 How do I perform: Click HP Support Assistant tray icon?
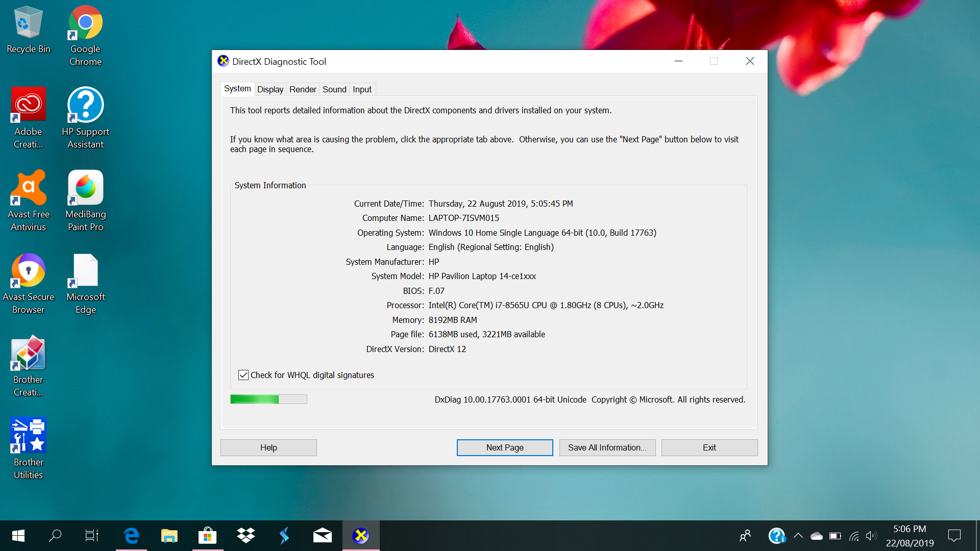[x=777, y=536]
